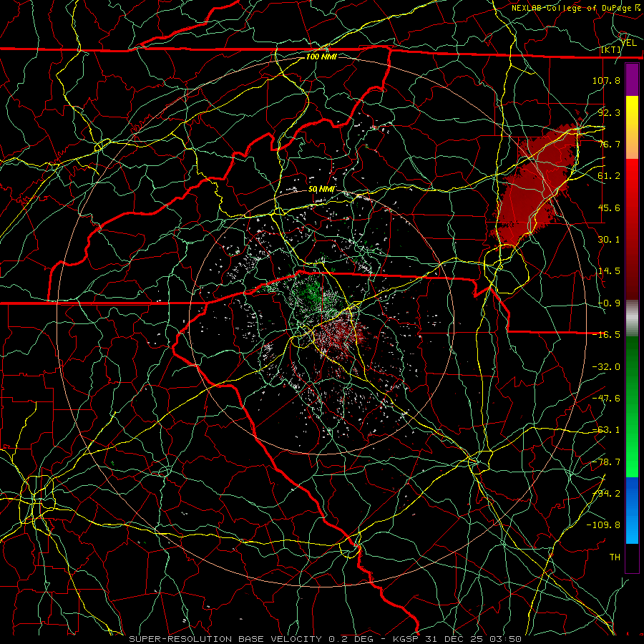Viewport: 644px width, 644px height.
Task: Click the 'VEL' legend title
Action: (x=629, y=43)
